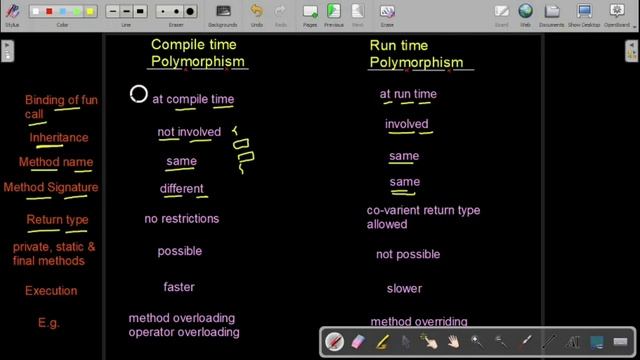Select the red pen color
Viewport: 640px width, 360px height.
tap(49, 11)
